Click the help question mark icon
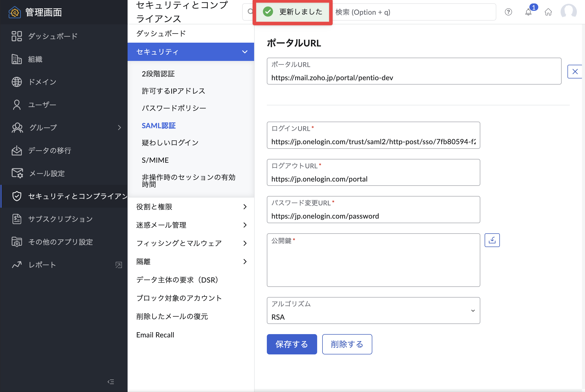Screen dimensions: 585x392 click(509, 12)
